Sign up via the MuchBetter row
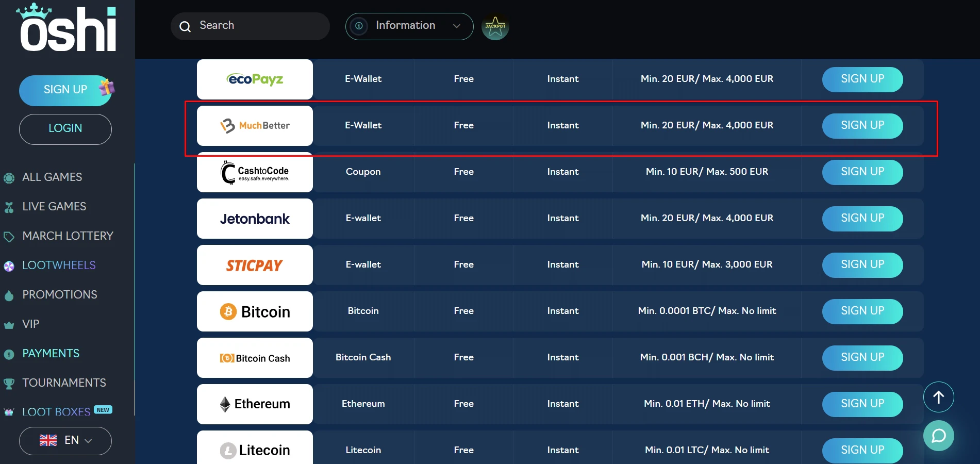980x464 pixels. pos(862,126)
